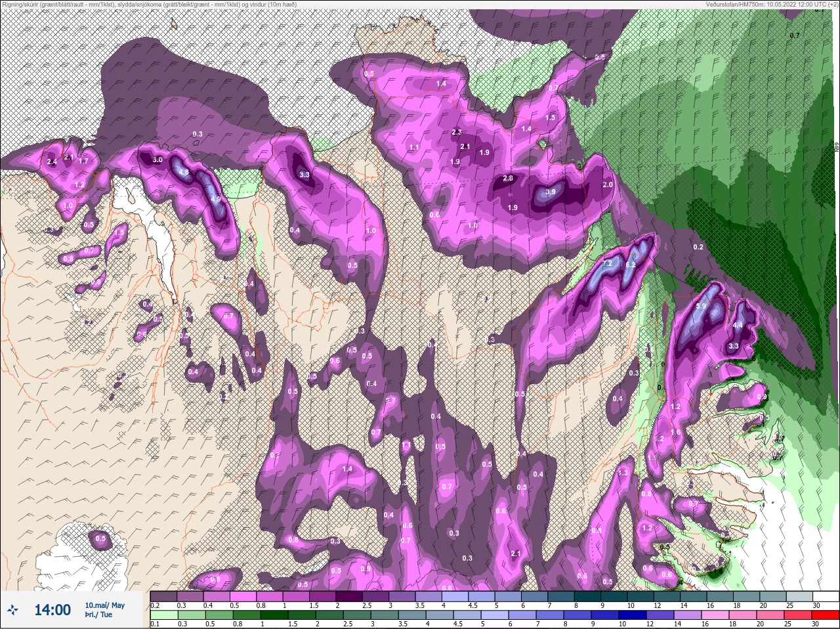Image resolution: width=840 pixels, height=629 pixels.
Task: Click the 3.0 precipitation value label
Action: pyautogui.click(x=157, y=160)
